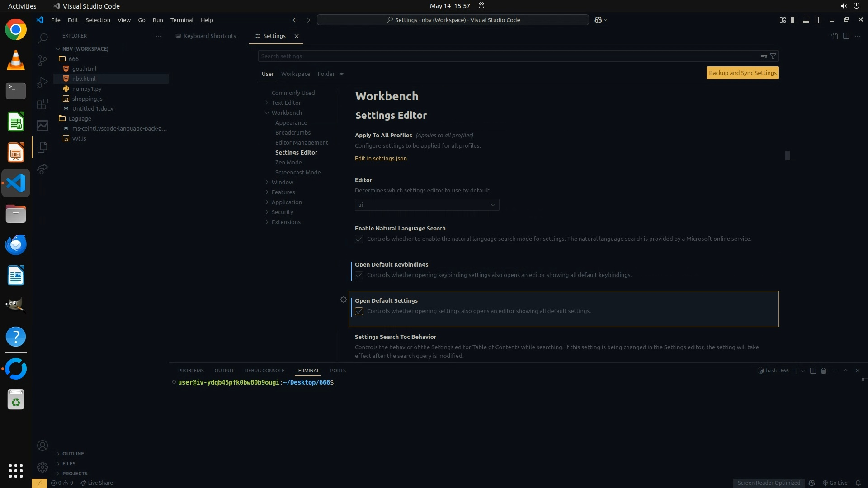
Task: Open the Terminal menu
Action: click(x=181, y=20)
